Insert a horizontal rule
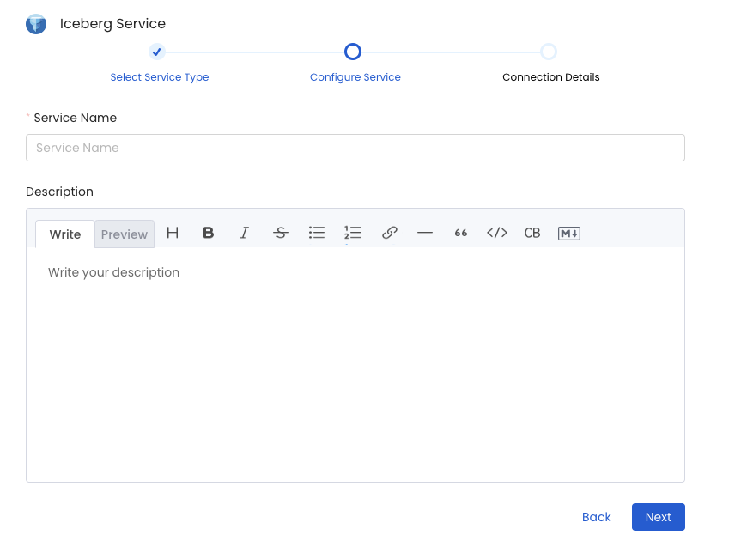735x560 pixels. click(425, 232)
